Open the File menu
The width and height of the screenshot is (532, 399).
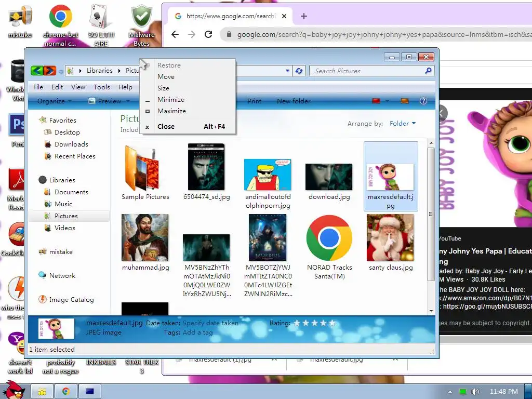point(38,87)
